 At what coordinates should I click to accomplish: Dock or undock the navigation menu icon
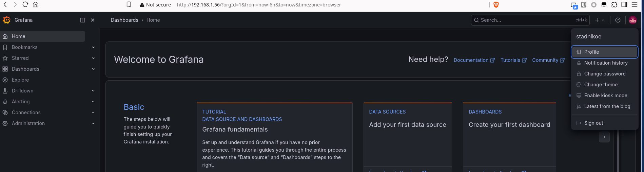[83, 20]
